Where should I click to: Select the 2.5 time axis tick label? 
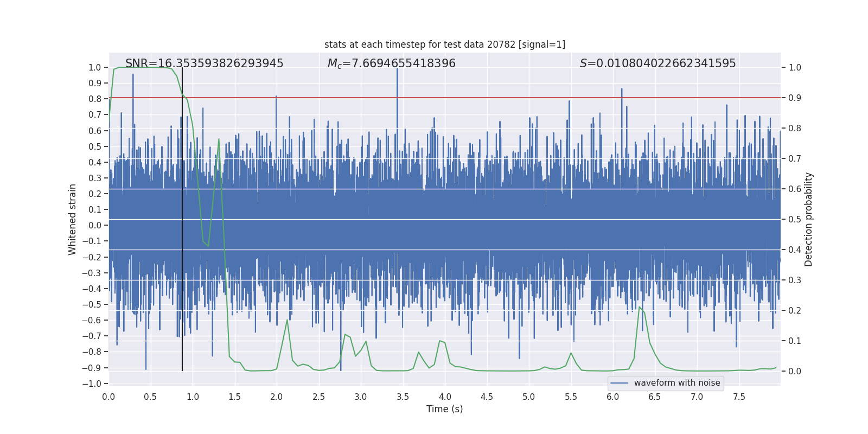(x=318, y=397)
